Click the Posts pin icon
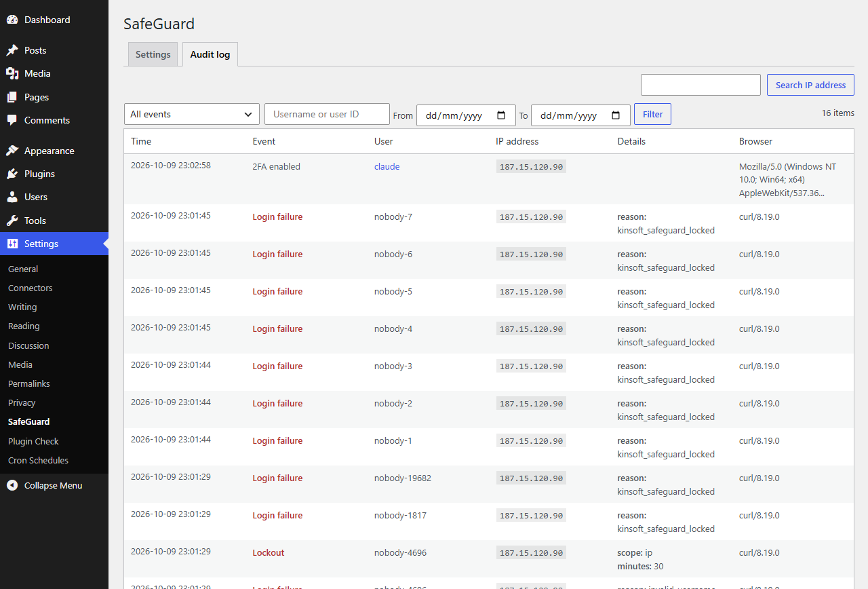The height and width of the screenshot is (589, 868). coord(12,50)
